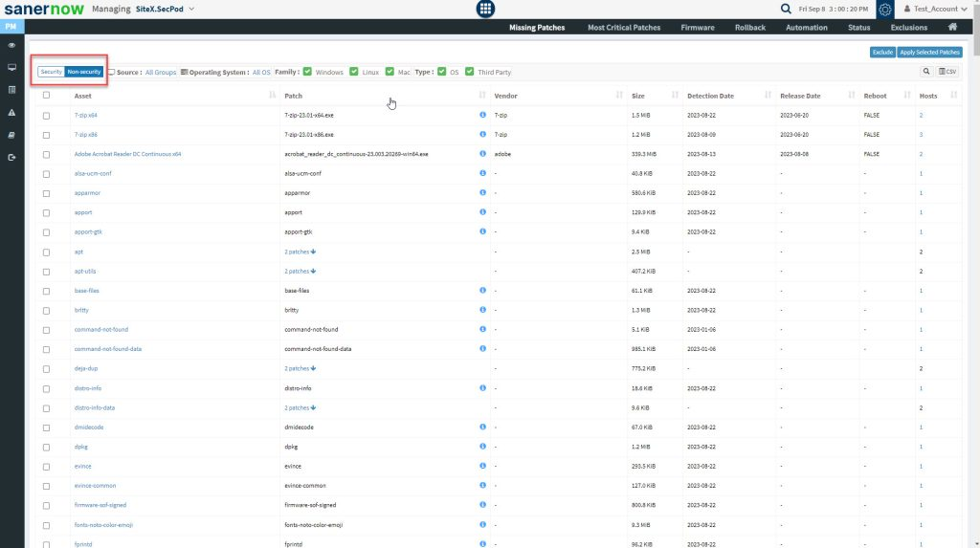Switch the filter to Security patches
Viewport: 980px width, 548px height.
point(51,72)
